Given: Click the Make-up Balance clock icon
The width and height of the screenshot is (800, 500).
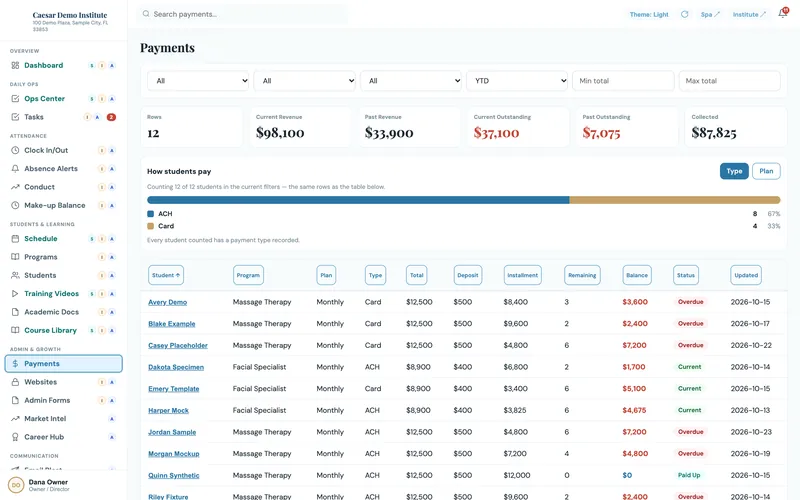Looking at the screenshot, I should point(15,206).
